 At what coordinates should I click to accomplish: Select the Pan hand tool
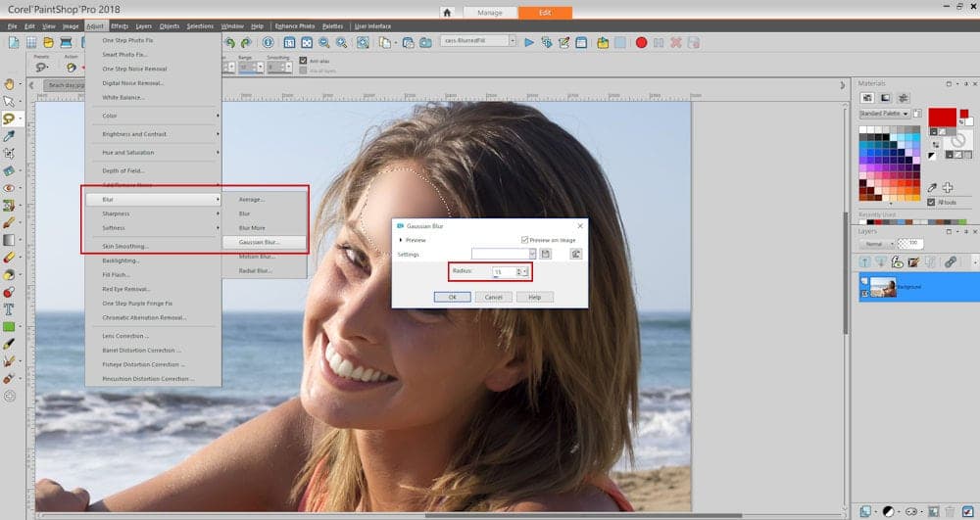[x=9, y=83]
